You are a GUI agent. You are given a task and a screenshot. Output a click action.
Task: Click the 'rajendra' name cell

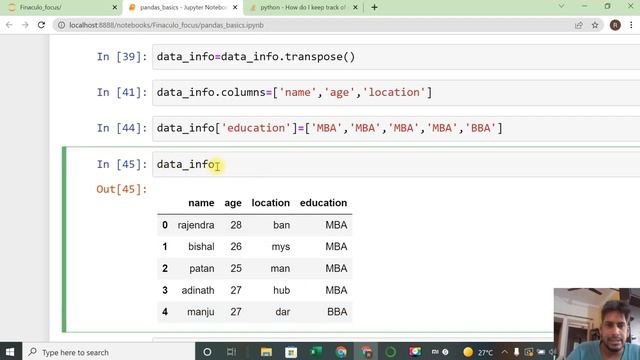point(196,225)
